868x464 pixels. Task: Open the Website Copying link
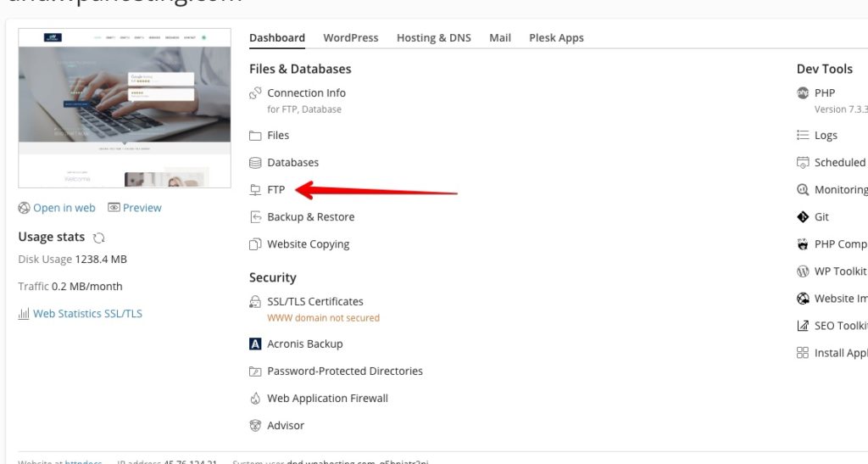[309, 244]
